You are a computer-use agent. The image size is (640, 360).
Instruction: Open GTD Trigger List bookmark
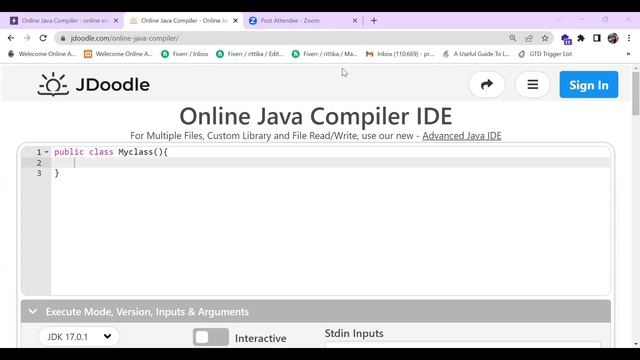[545, 54]
